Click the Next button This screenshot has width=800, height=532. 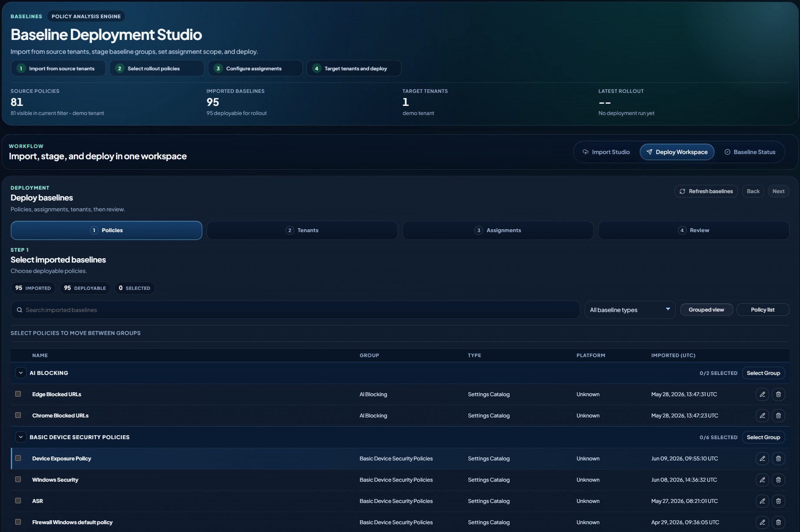click(x=778, y=191)
